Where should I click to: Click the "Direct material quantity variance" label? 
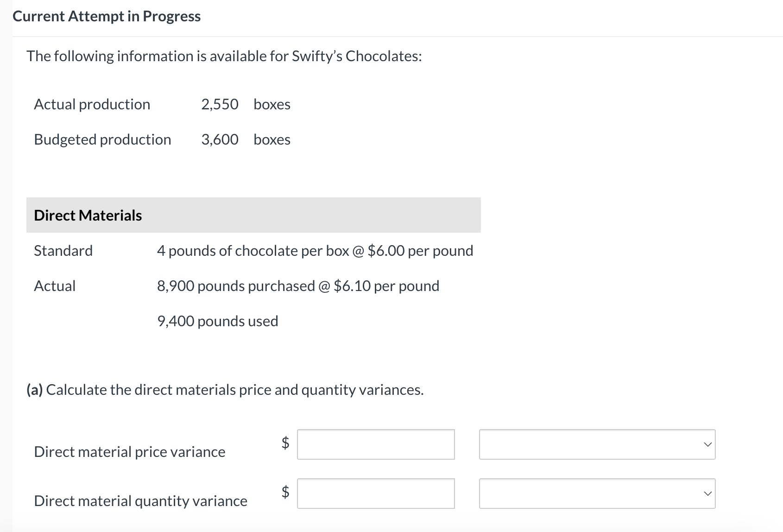coord(141,501)
